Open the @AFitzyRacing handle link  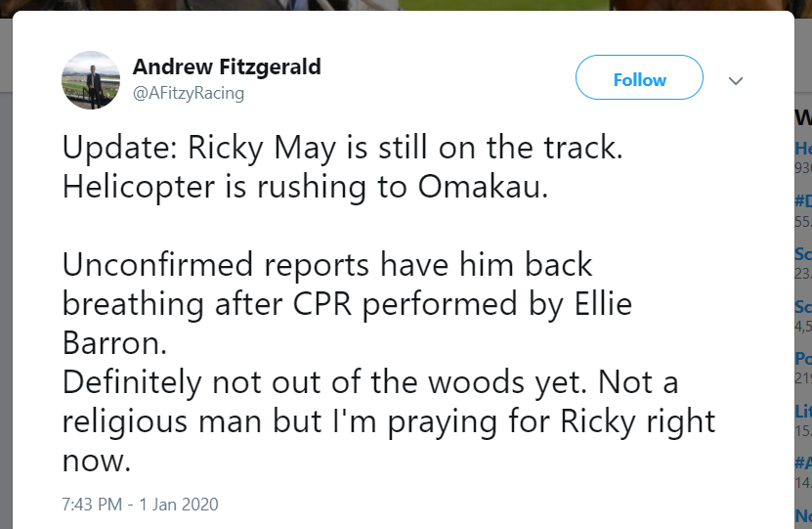189,93
